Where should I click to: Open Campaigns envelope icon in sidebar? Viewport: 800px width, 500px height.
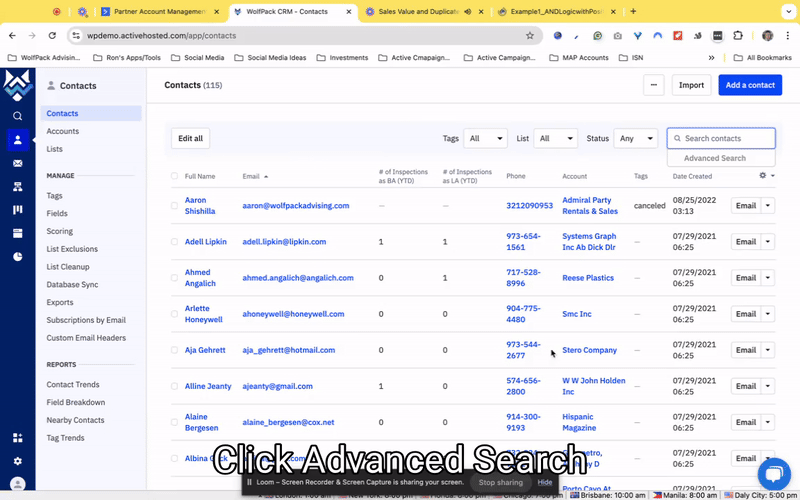(x=17, y=163)
